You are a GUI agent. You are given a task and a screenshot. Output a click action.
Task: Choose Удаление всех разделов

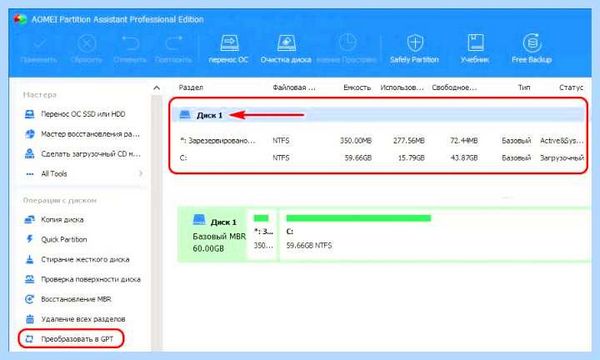pos(75,319)
